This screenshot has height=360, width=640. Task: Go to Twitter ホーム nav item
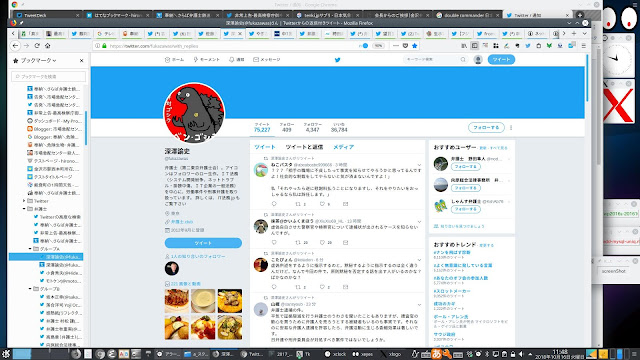coord(174,60)
